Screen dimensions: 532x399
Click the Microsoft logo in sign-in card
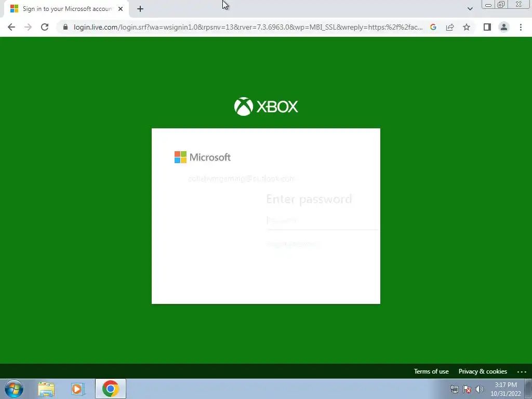[203, 157]
